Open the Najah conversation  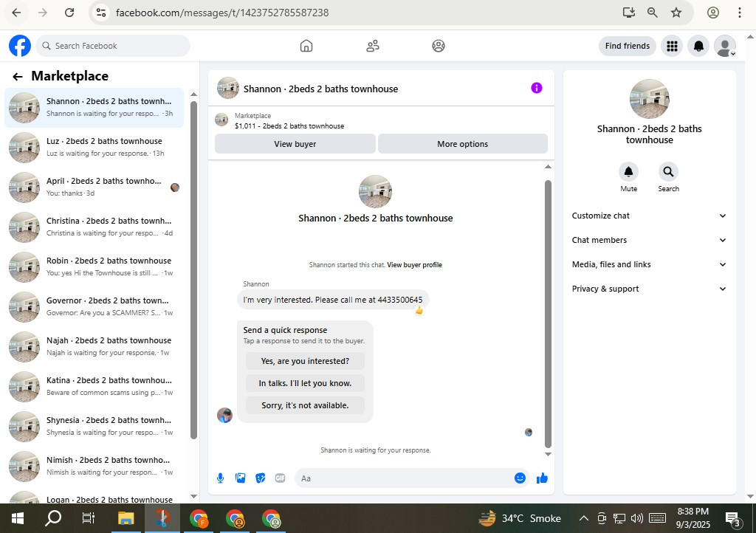point(94,346)
